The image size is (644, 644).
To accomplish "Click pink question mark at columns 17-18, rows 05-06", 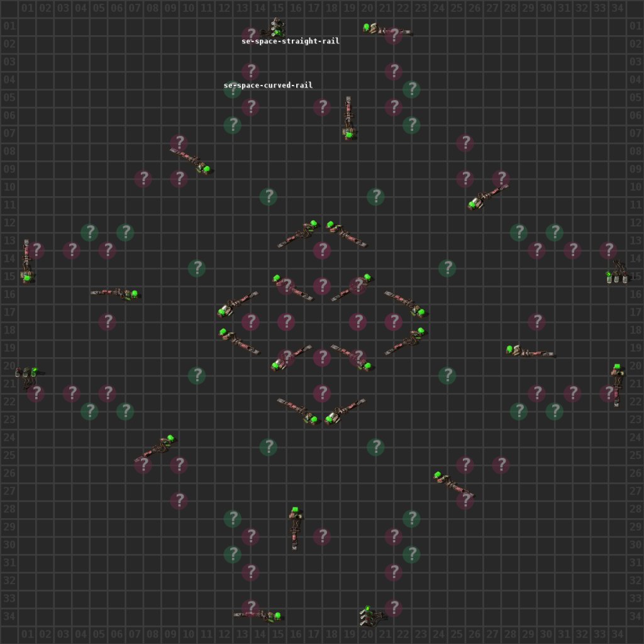I will (x=322, y=107).
